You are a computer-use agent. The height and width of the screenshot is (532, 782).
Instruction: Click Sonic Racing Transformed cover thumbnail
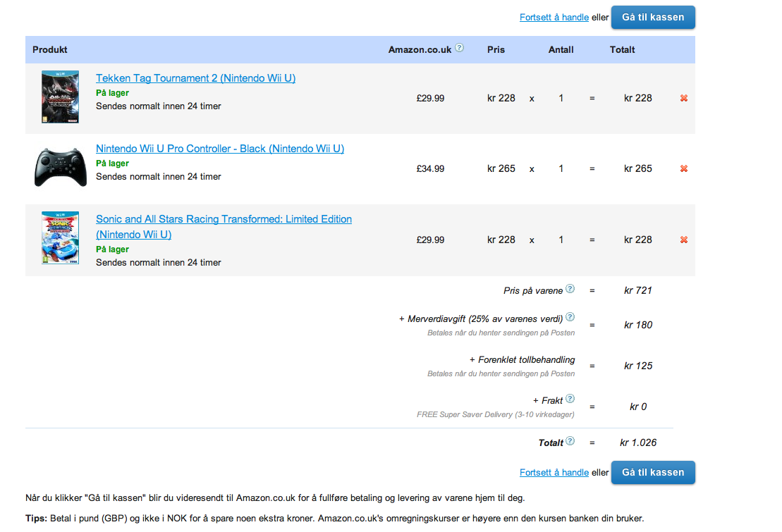[61, 238]
